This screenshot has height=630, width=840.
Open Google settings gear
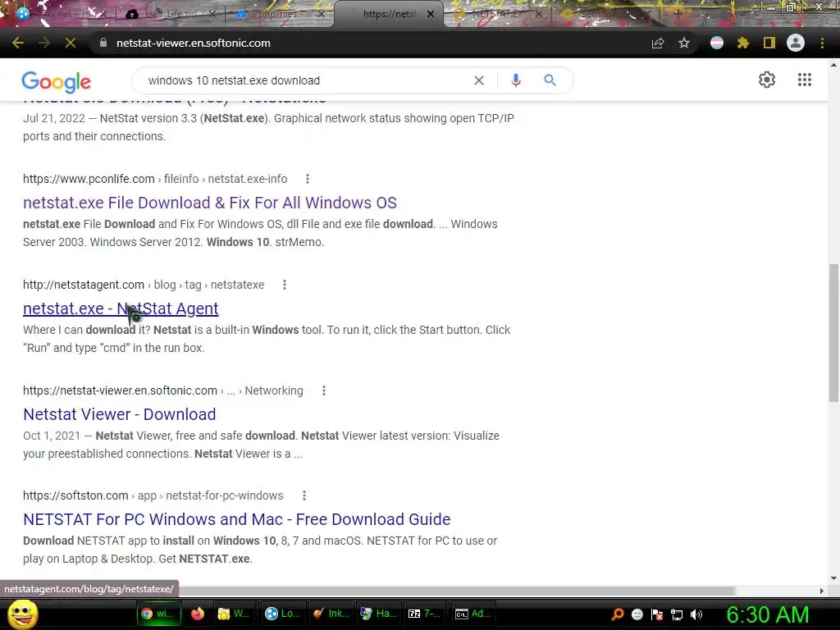pos(767,80)
